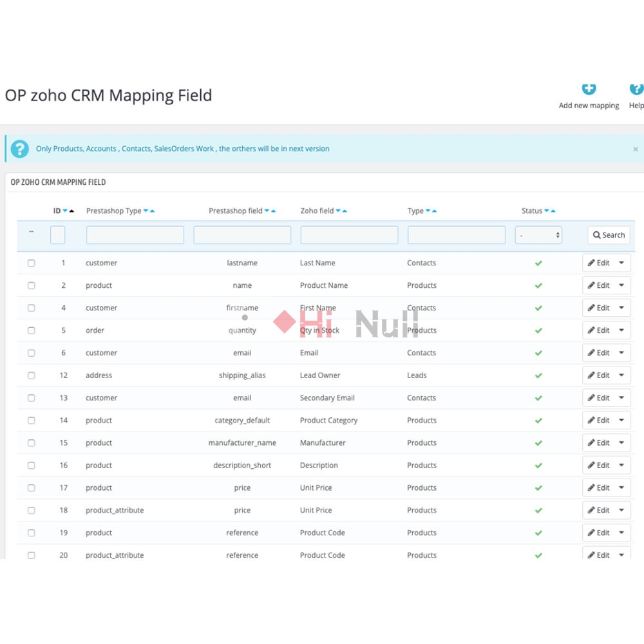
Task: Toggle status checkmark for Product Name row
Action: pos(538,285)
